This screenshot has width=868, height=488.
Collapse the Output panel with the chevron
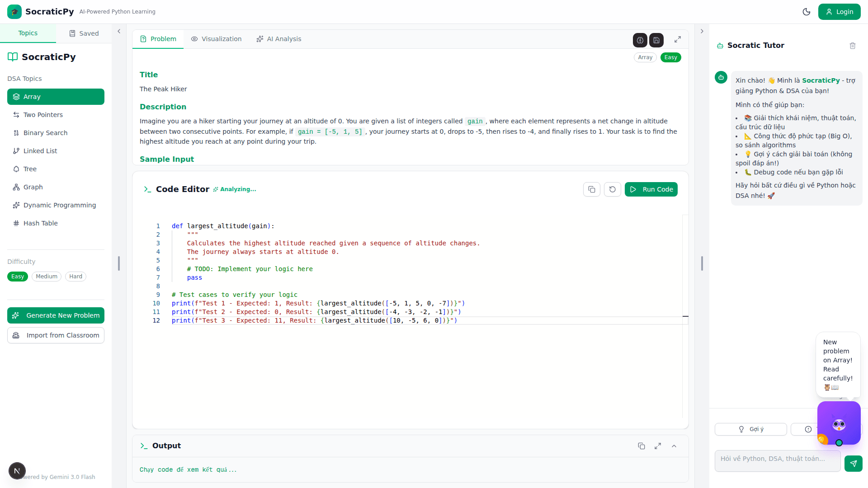674,446
